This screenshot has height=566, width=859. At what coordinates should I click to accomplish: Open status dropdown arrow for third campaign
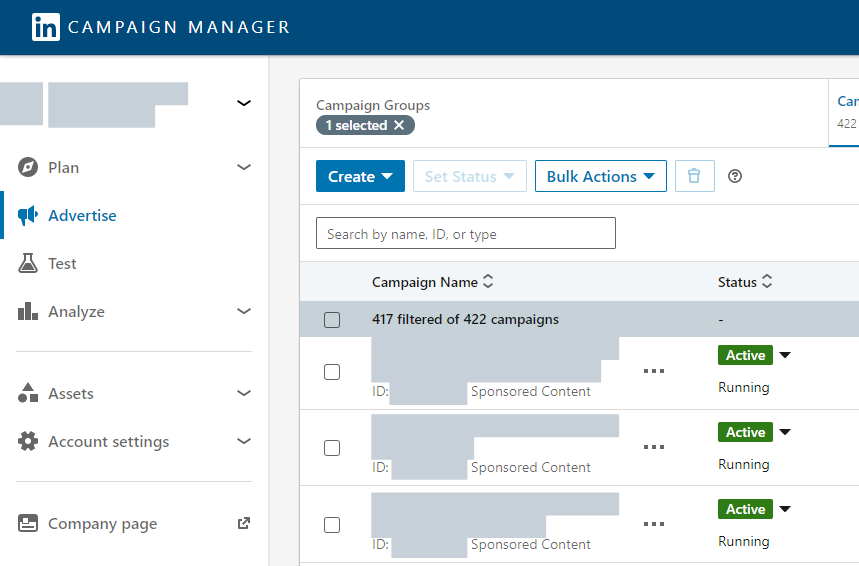coord(785,509)
